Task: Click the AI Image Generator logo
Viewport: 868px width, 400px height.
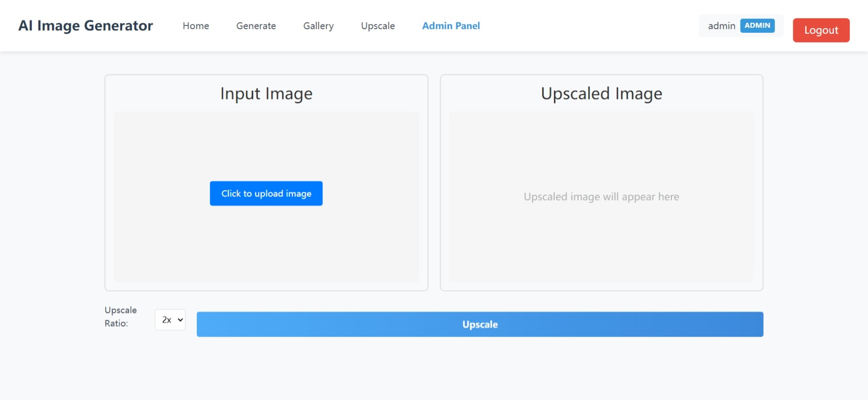Action: 86,26
